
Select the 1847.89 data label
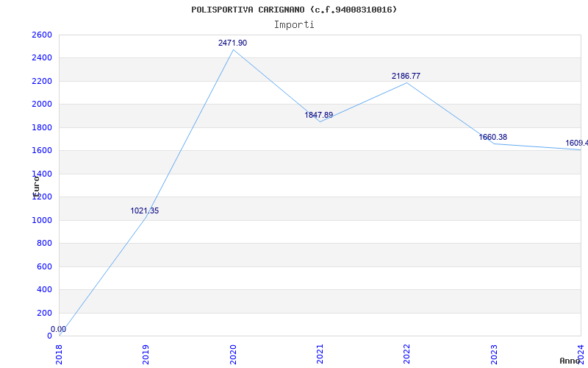click(318, 116)
